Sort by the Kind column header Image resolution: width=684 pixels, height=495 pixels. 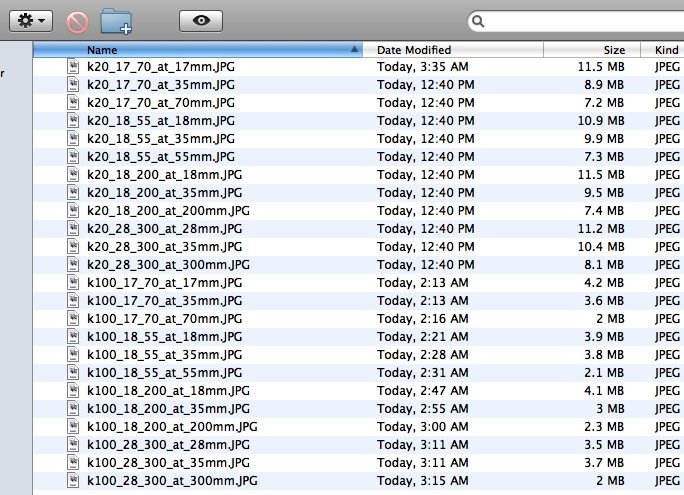pyautogui.click(x=665, y=49)
